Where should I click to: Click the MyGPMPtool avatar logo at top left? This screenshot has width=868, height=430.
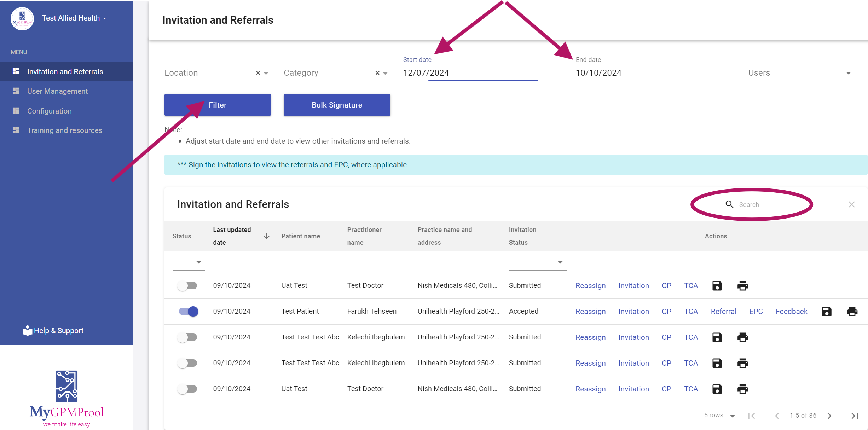coord(22,19)
